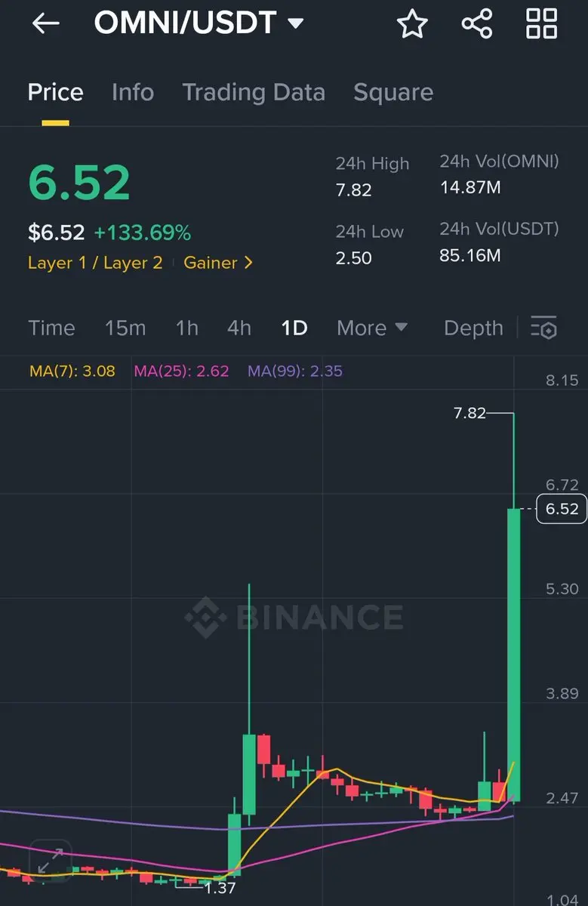
Task: Click the MA(25): 2.62 indicator label
Action: point(181,371)
